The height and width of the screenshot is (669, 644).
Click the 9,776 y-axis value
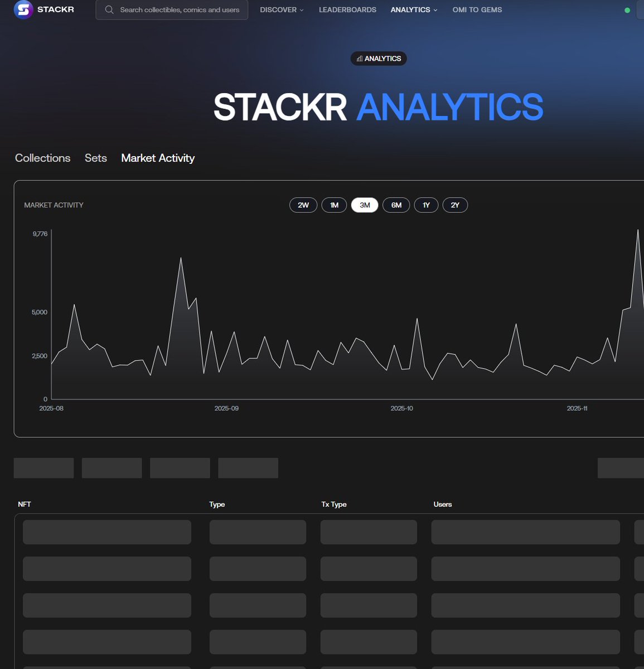pos(40,234)
